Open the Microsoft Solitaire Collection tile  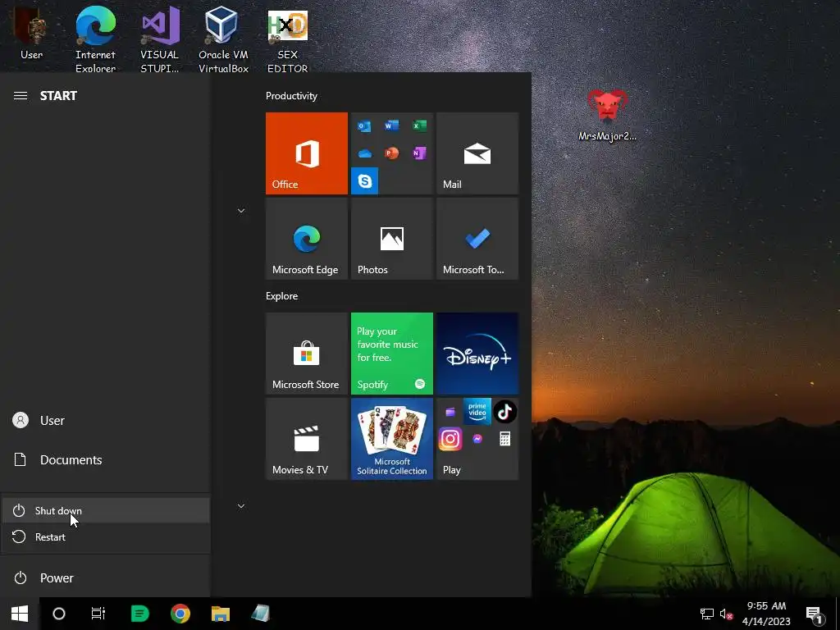(x=391, y=439)
